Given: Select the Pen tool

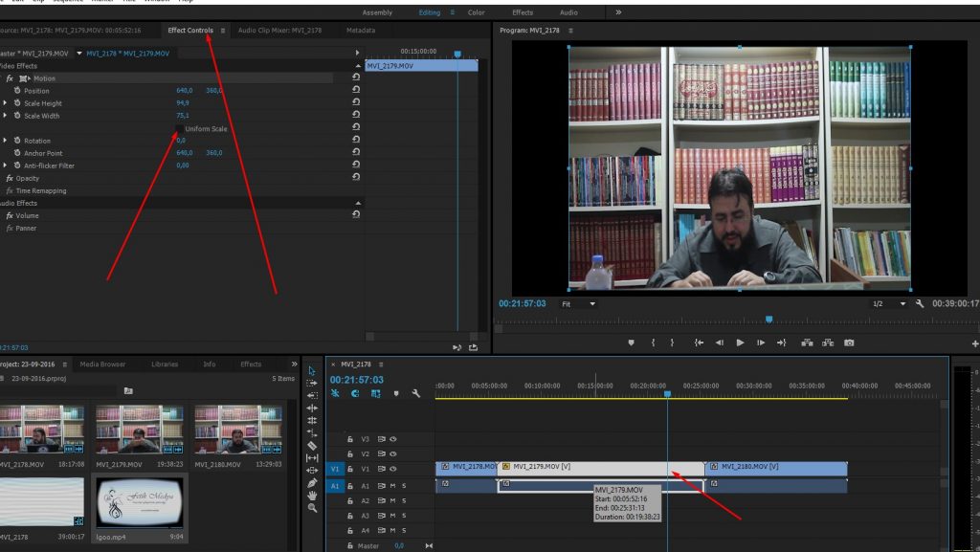Looking at the screenshot, I should [x=312, y=483].
